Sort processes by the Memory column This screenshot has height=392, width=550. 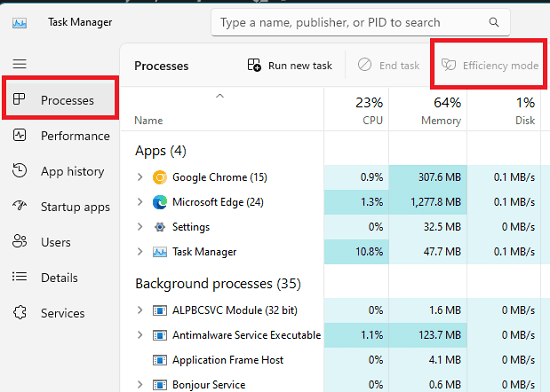pyautogui.click(x=428, y=110)
